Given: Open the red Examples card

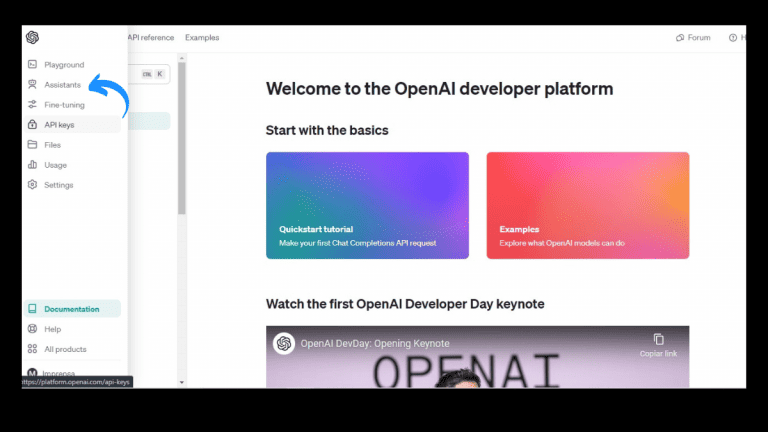Looking at the screenshot, I should [x=588, y=205].
